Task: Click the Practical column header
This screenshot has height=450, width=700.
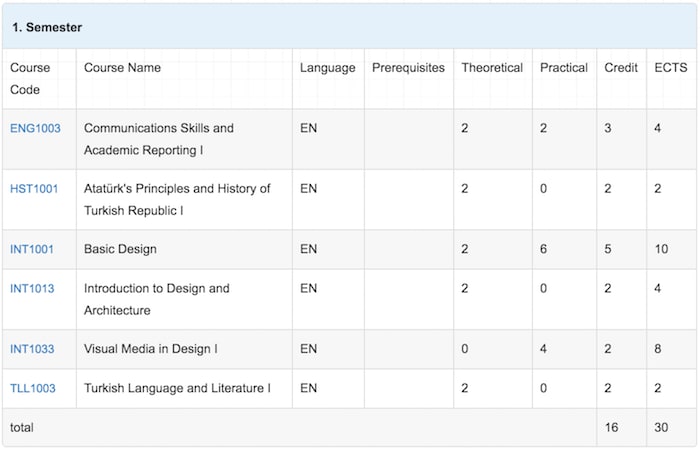Action: [x=564, y=68]
